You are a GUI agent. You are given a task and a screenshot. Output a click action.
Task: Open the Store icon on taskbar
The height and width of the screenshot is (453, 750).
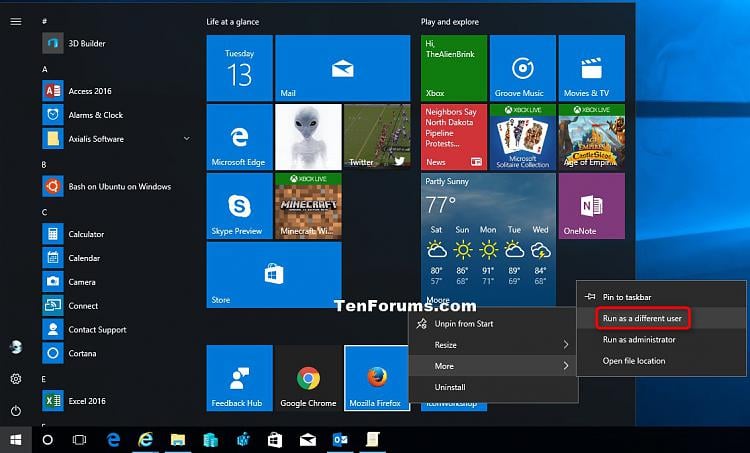[275, 440]
